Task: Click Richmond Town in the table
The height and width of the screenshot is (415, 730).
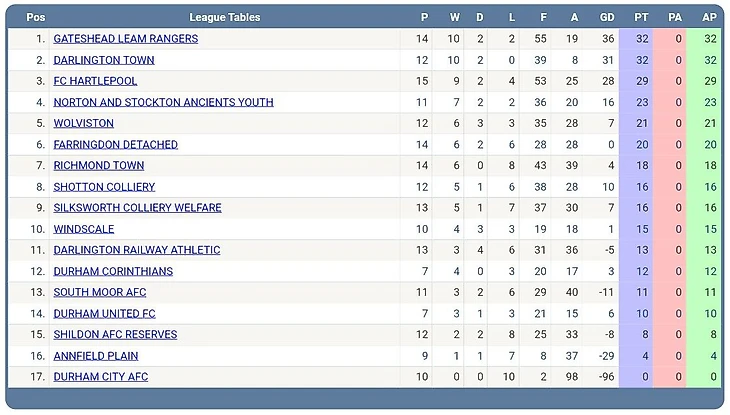Action: click(99, 165)
